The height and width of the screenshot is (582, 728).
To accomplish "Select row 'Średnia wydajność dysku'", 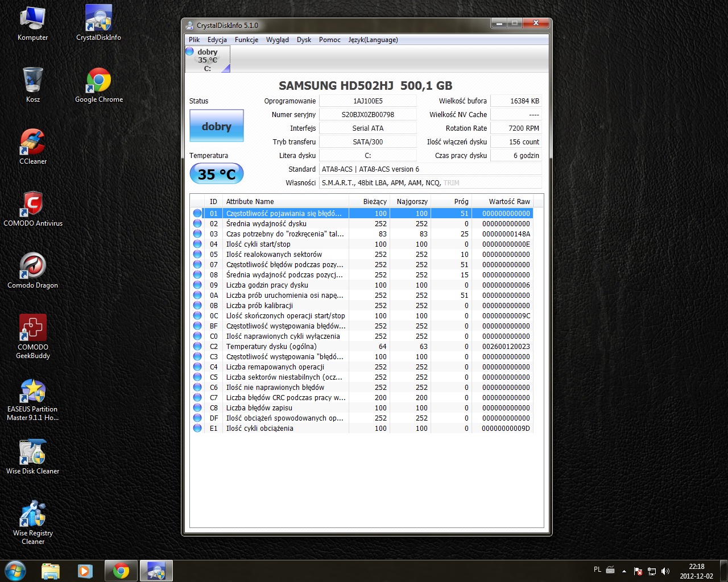I will [x=362, y=223].
